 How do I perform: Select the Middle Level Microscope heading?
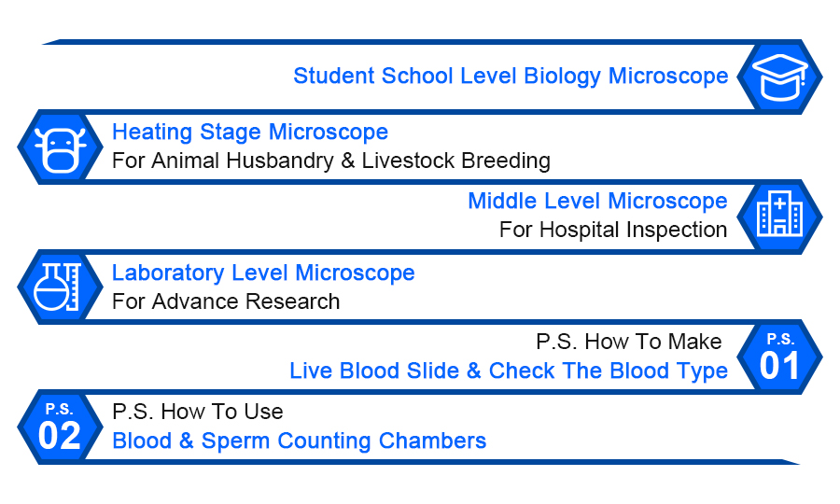(x=598, y=202)
